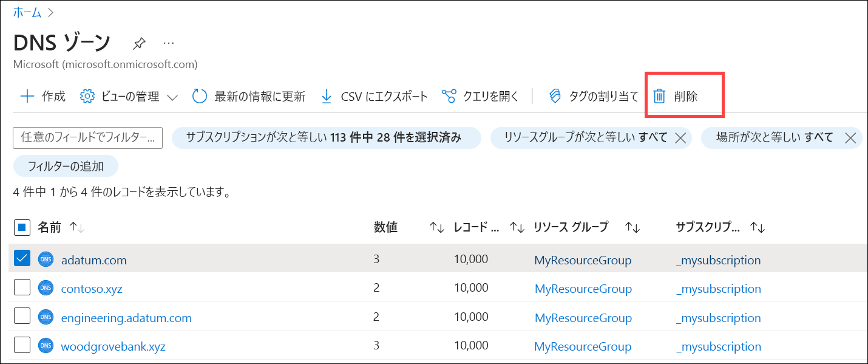The width and height of the screenshot is (868, 364).
Task: Uncheck the adatum.com row checkbox
Action: [22, 258]
